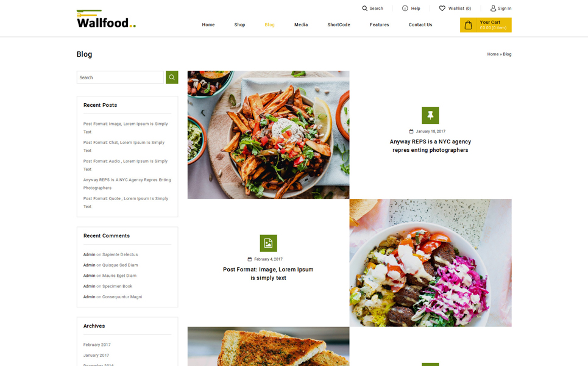The image size is (588, 366).
Task: Click the Wishlist heart icon
Action: (442, 9)
